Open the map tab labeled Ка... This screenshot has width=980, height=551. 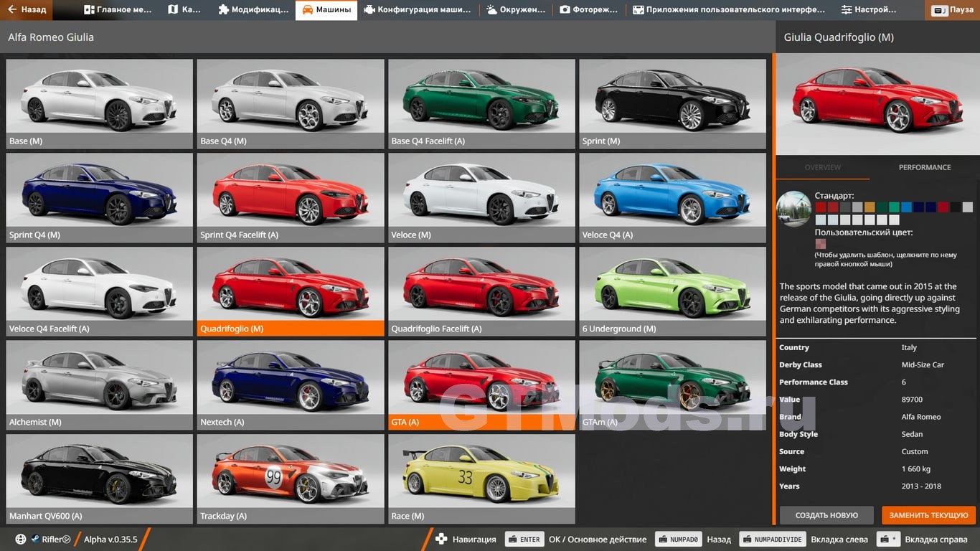(x=184, y=10)
